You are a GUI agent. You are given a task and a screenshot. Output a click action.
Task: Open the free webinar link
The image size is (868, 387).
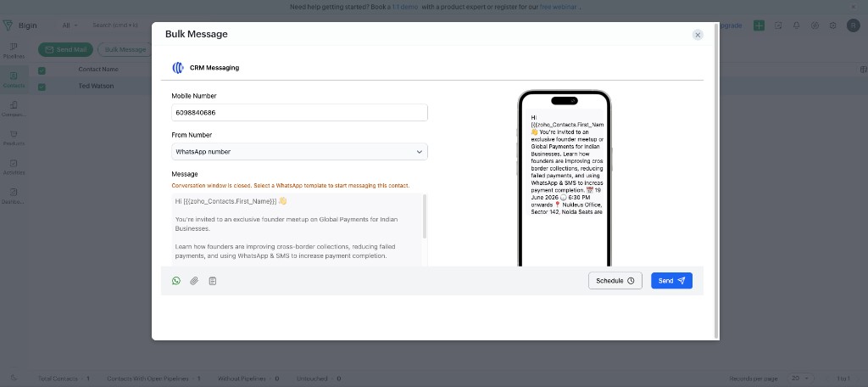click(x=558, y=7)
